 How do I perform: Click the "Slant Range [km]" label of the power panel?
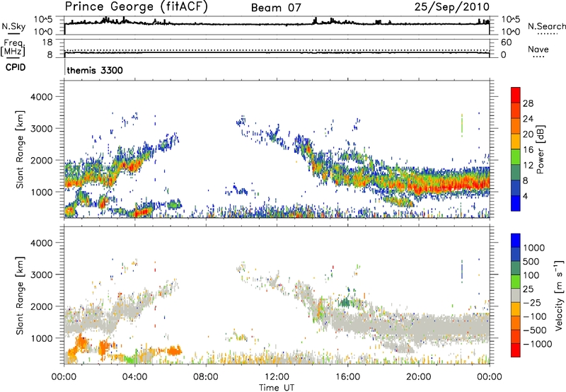tap(20, 149)
